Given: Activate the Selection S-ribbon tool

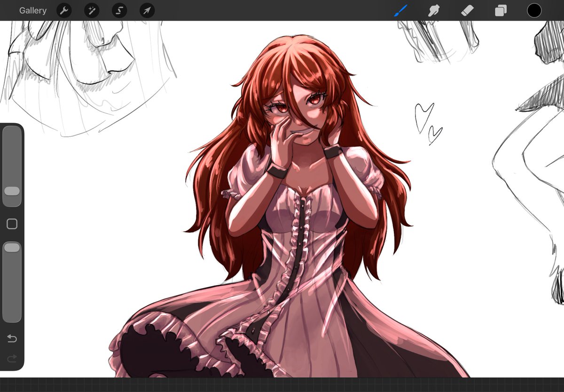Looking at the screenshot, I should click(x=119, y=10).
